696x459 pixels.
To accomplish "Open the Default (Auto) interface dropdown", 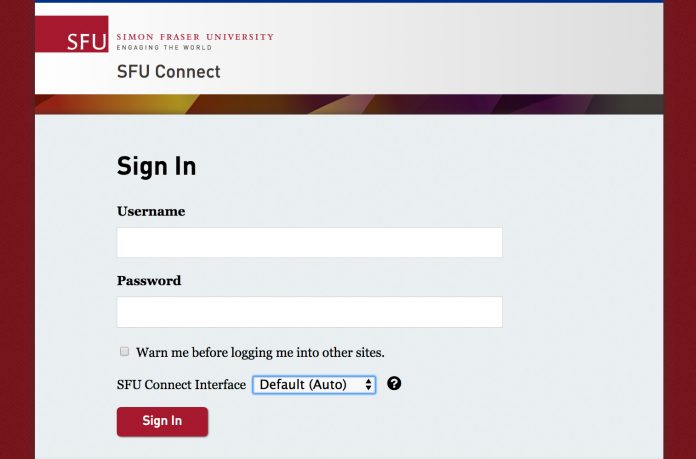I will point(312,384).
